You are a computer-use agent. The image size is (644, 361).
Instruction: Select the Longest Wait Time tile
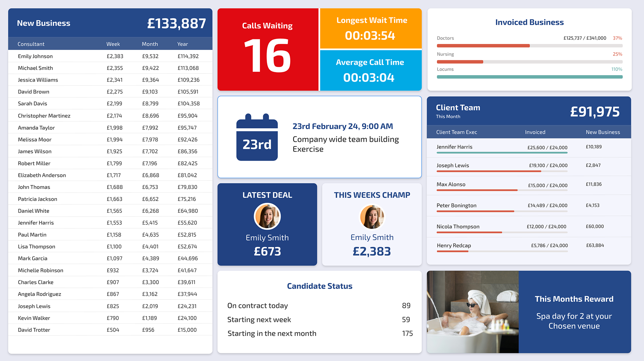[x=371, y=28]
